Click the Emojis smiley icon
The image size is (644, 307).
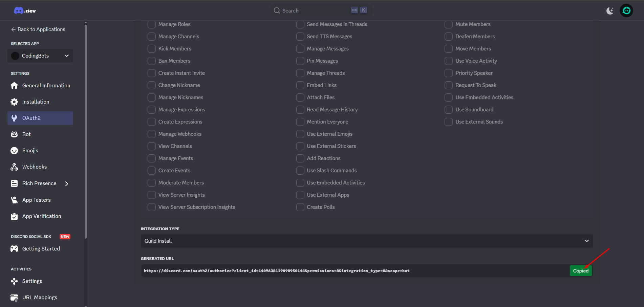pyautogui.click(x=14, y=151)
